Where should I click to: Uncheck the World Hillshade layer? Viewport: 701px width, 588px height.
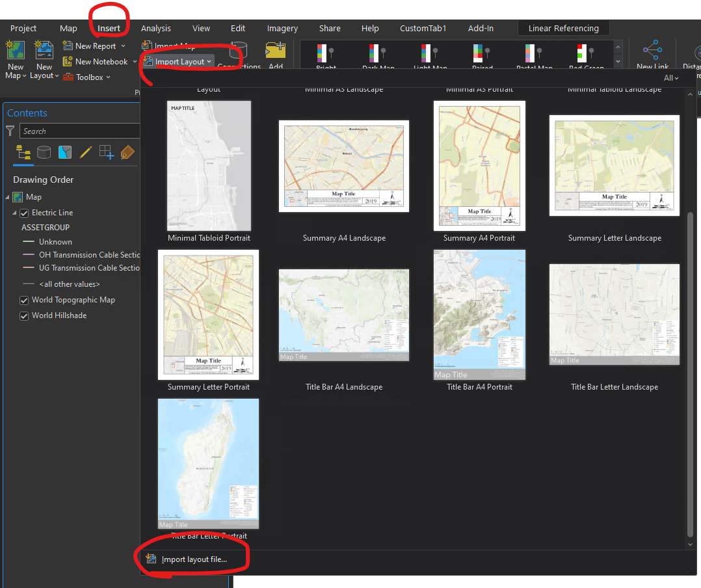pos(24,315)
